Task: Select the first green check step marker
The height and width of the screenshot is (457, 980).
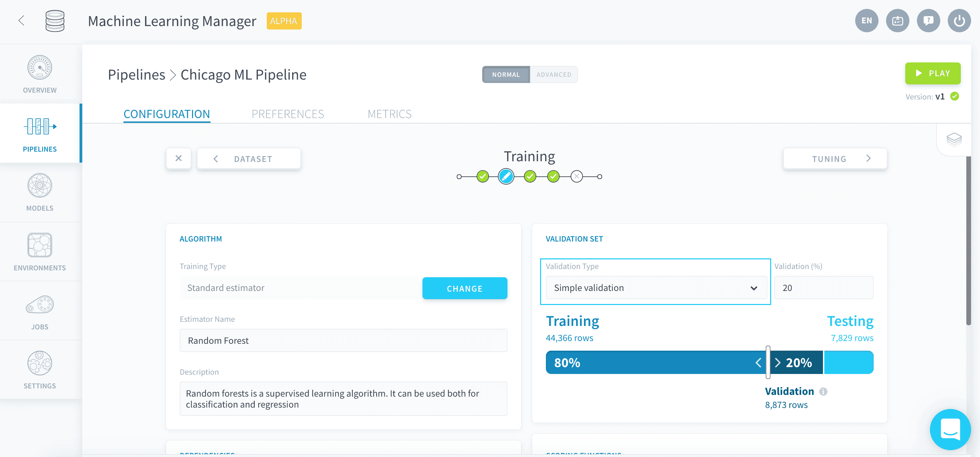Action: point(482,177)
